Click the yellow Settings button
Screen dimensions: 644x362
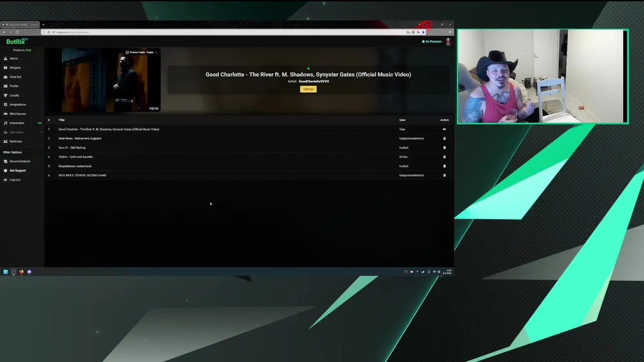(x=308, y=89)
